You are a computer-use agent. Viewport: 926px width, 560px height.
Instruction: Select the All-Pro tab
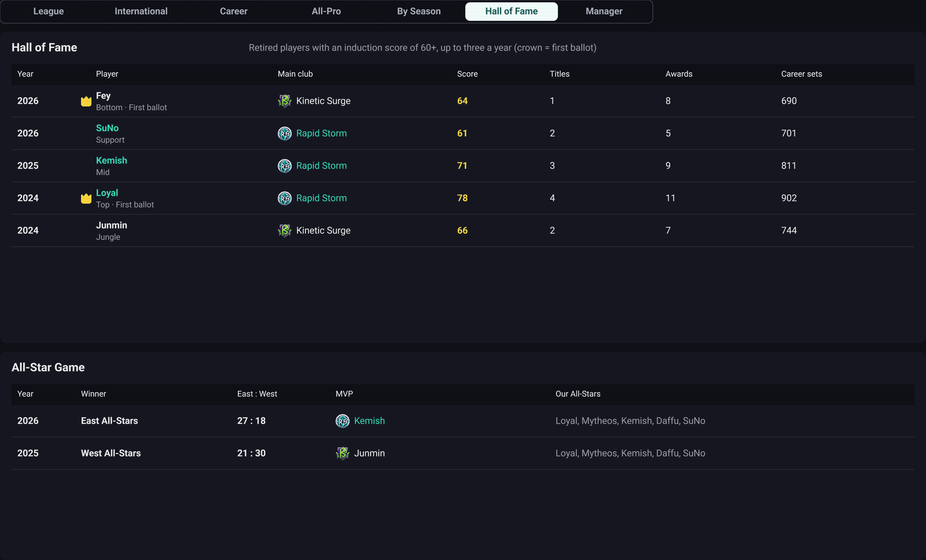click(326, 12)
